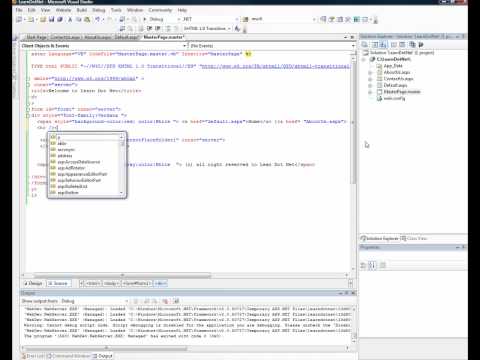Open the (No Events) dropdown
This screenshot has width=480, height=360.
[272, 46]
